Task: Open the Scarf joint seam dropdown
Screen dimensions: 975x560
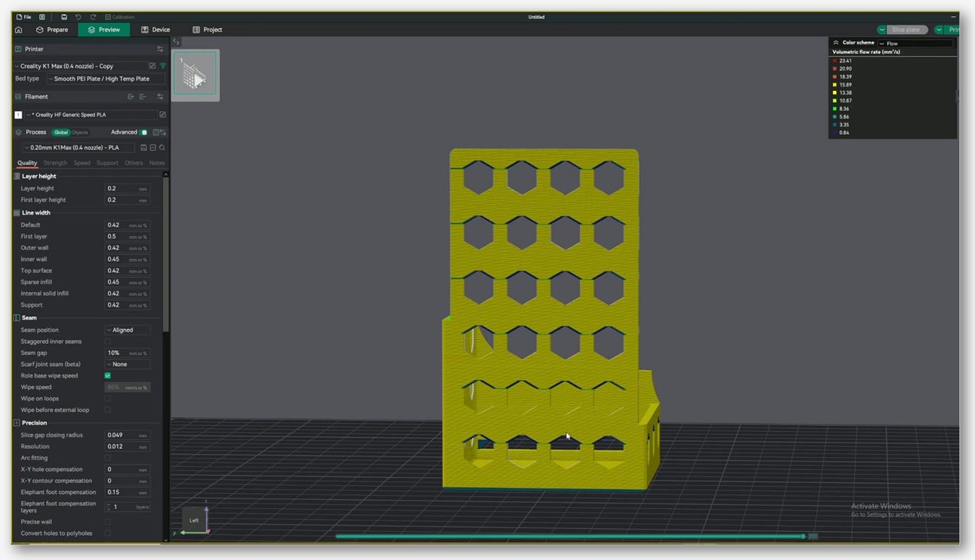Action: [127, 364]
